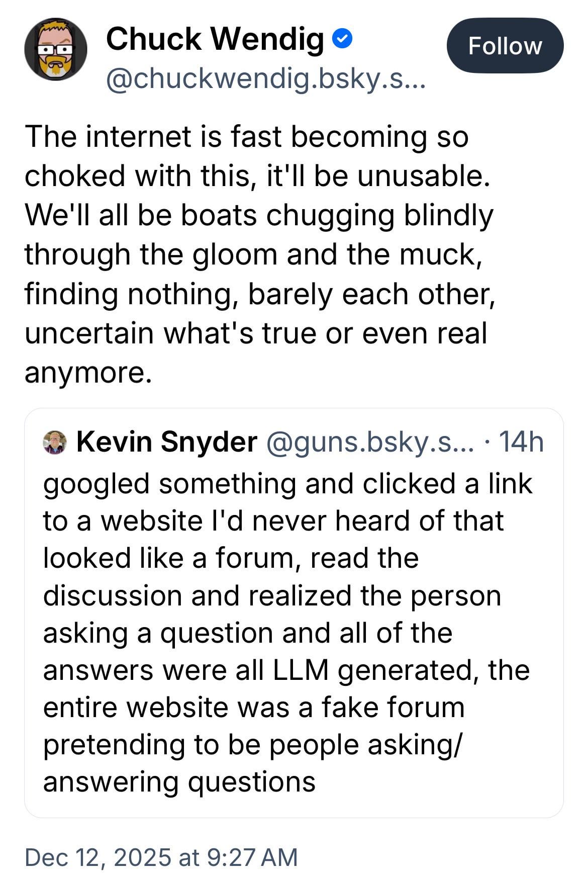Click the Chuck Wendig display name
Screen dimensions: 588x877
tap(215, 39)
